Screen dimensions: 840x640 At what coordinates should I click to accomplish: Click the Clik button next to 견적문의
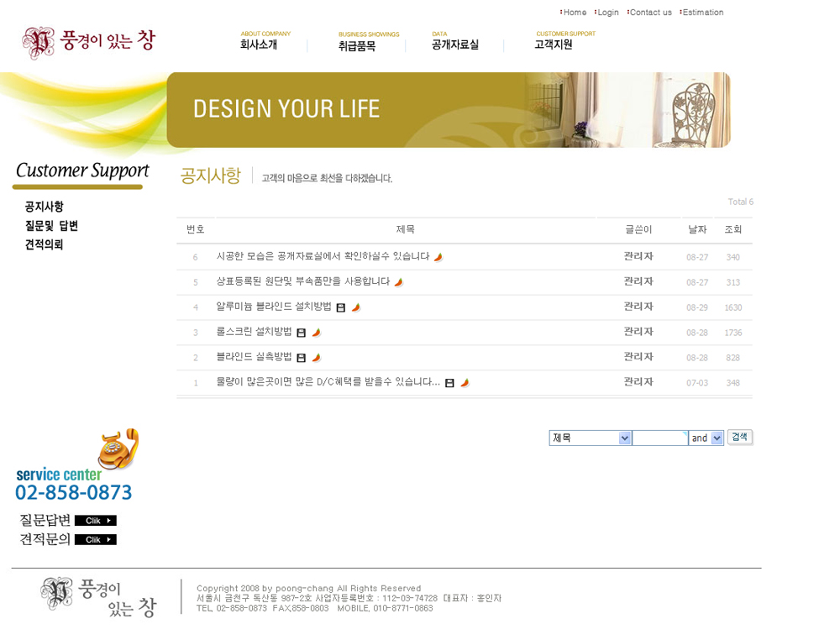95,540
